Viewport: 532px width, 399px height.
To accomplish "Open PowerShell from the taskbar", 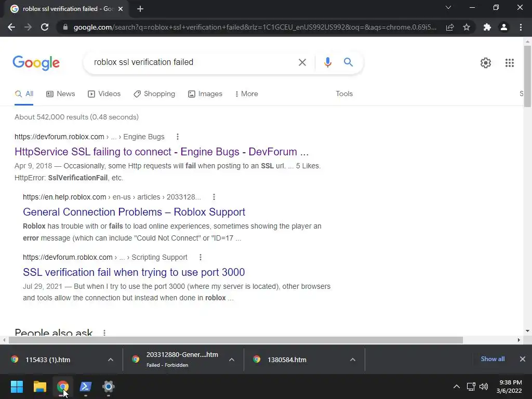I will [x=86, y=387].
